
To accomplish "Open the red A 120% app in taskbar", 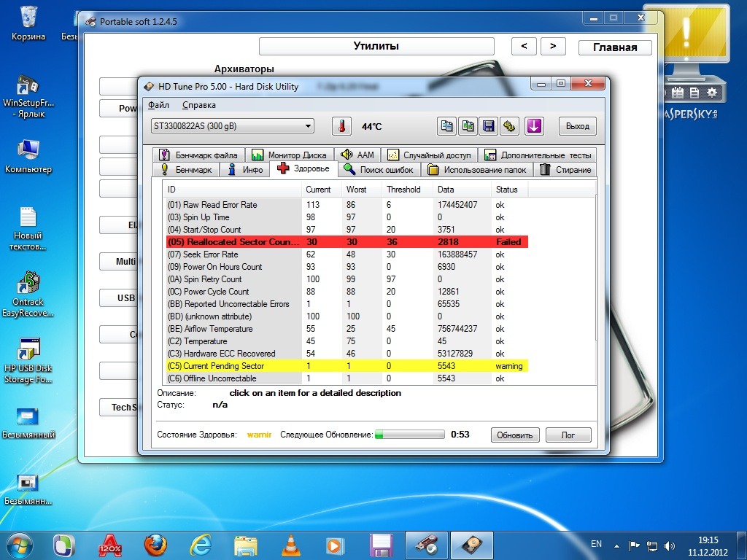I will coord(110,545).
